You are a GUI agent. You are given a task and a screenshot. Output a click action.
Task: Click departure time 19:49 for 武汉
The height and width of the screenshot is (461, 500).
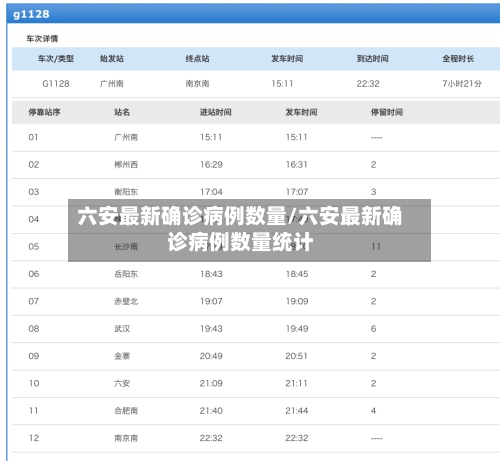tap(297, 328)
